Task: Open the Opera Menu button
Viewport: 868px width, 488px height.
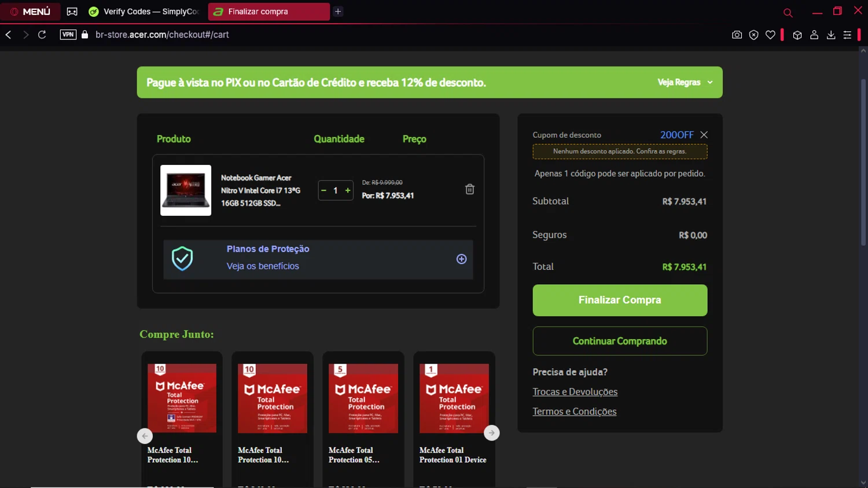Action: pyautogui.click(x=30, y=12)
